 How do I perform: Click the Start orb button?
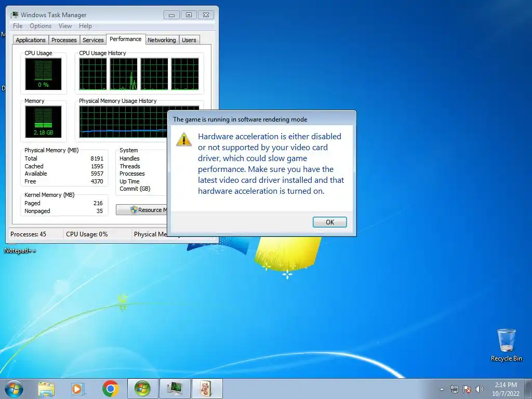click(14, 389)
